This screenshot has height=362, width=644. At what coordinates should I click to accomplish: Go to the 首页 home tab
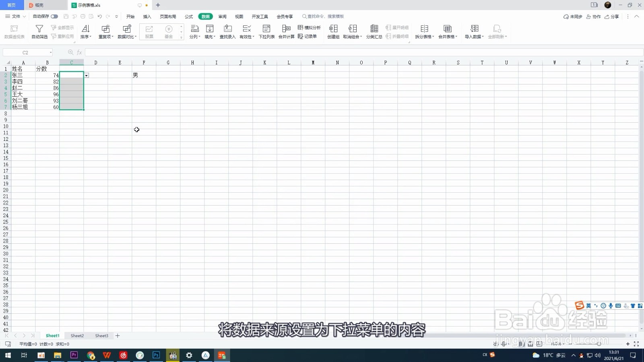point(12,5)
